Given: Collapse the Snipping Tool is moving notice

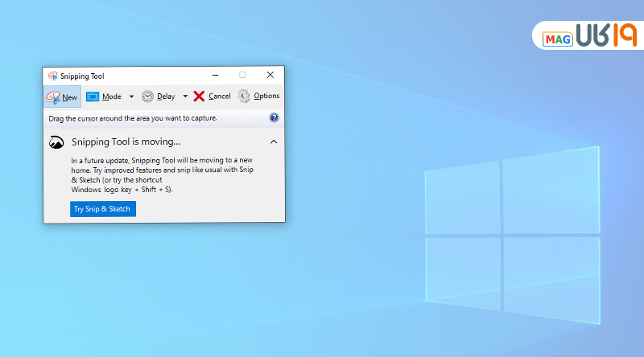Looking at the screenshot, I should (x=274, y=142).
